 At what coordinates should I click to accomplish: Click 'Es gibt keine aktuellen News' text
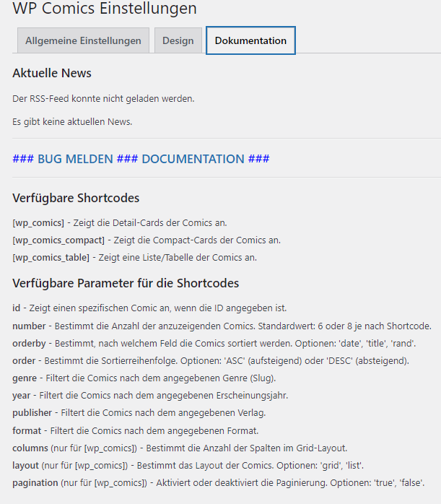pos(72,122)
